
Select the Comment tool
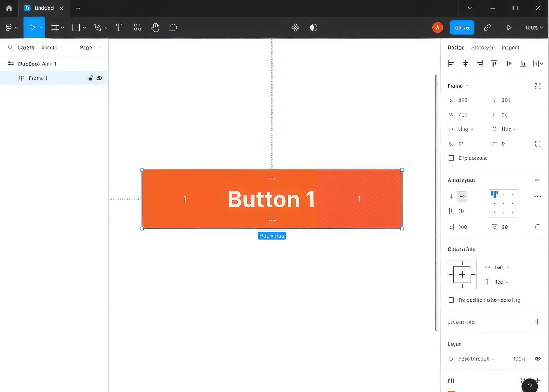point(173,27)
